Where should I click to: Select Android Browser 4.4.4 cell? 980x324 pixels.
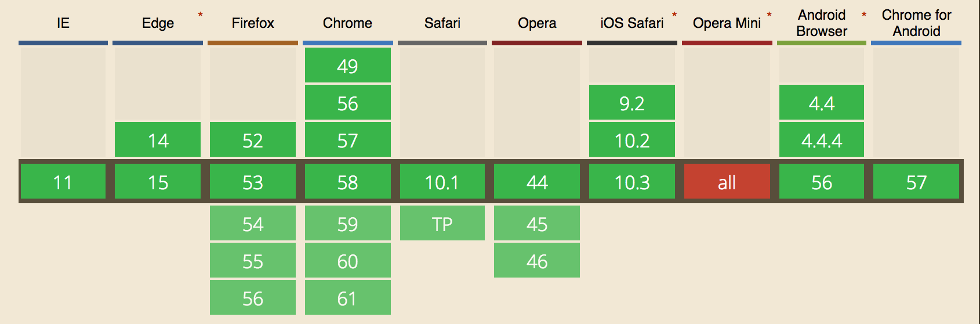[x=822, y=139]
